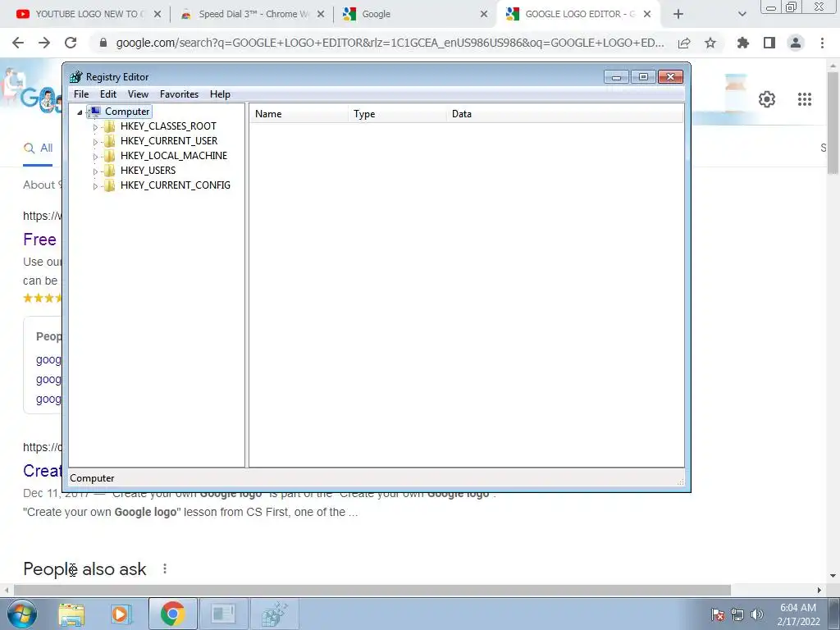Expand the HKEY_USERS key
The height and width of the screenshot is (630, 840).
click(x=95, y=171)
